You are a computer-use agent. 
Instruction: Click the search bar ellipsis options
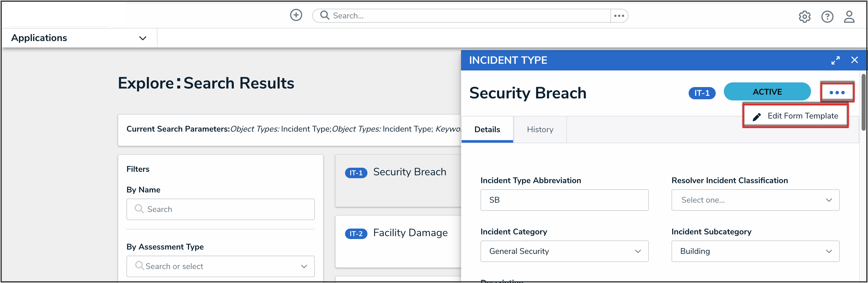pyautogui.click(x=619, y=16)
